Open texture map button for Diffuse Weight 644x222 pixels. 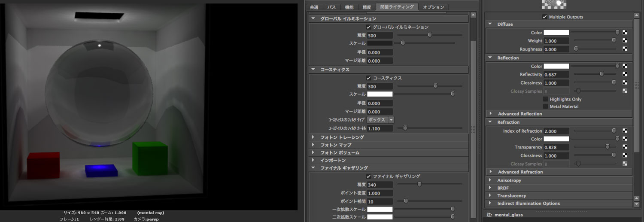[625, 41]
